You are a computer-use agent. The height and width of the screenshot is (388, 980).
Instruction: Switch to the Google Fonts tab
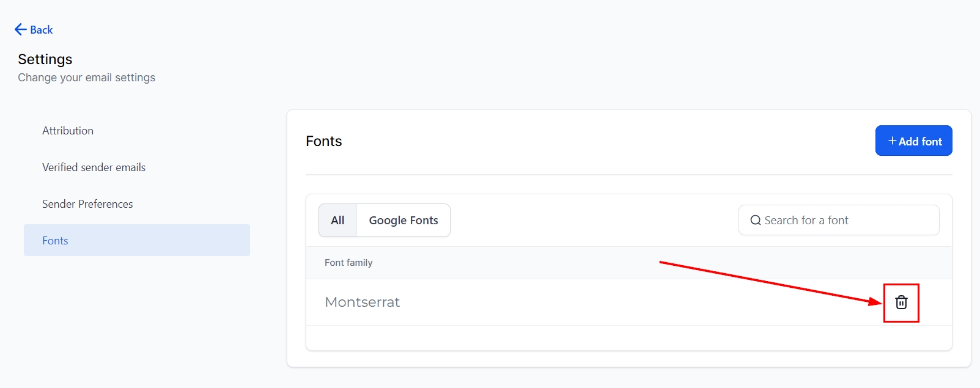coord(403,221)
